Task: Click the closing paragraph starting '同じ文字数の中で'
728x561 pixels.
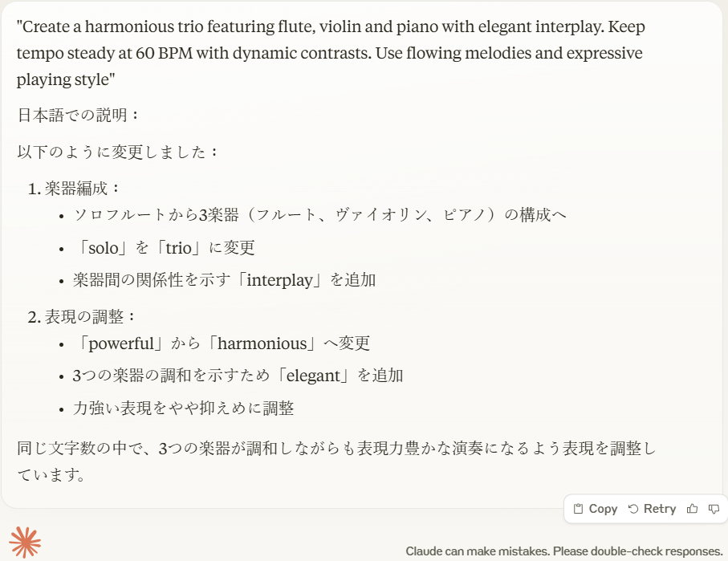Action: tap(336, 461)
